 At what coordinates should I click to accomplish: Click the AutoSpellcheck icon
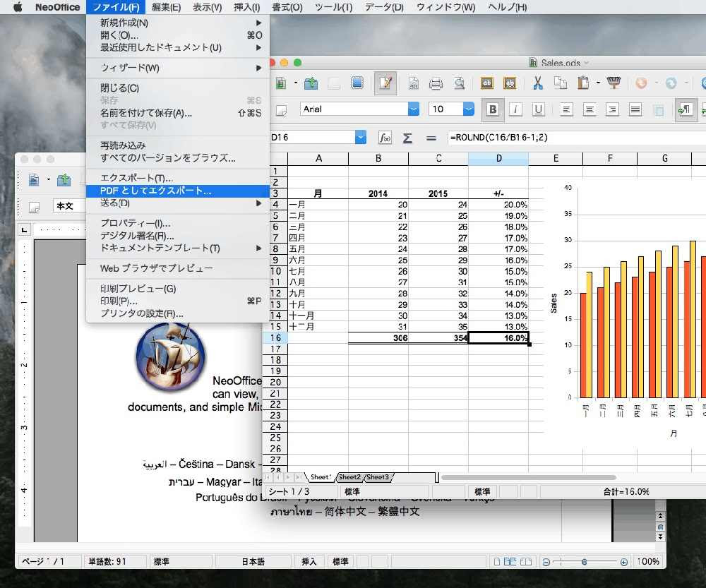[x=510, y=83]
